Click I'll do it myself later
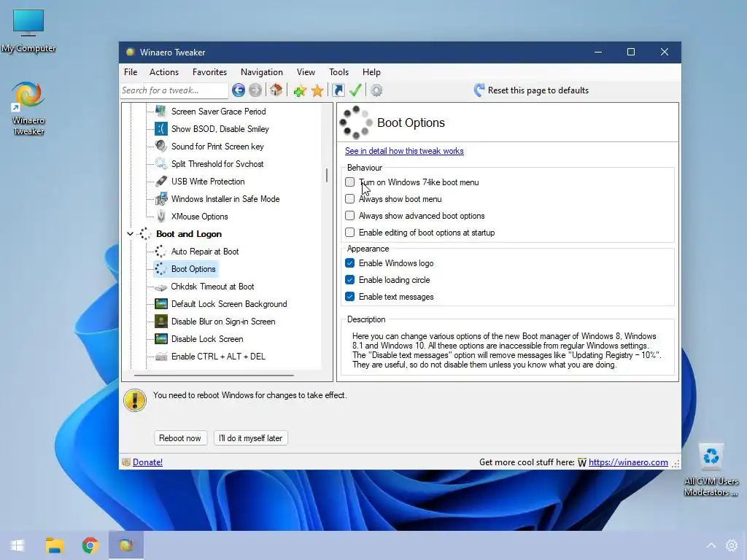The height and width of the screenshot is (560, 747). point(251,438)
